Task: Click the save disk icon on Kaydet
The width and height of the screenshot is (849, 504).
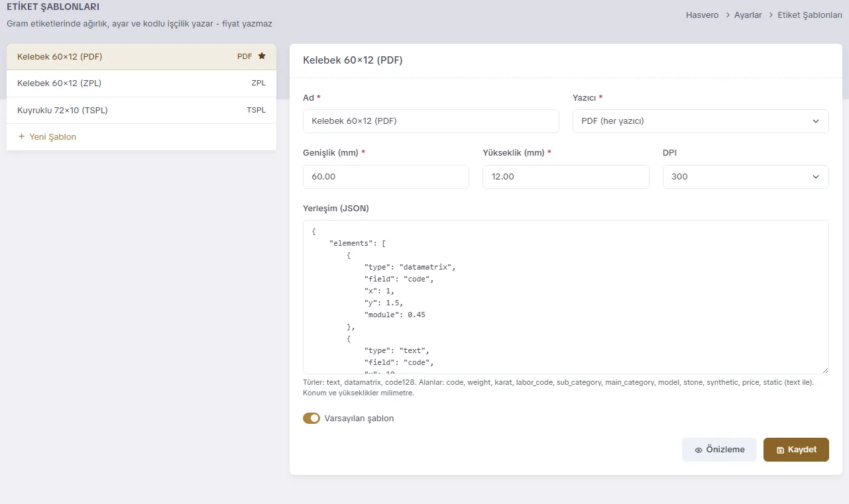Action: pos(780,450)
